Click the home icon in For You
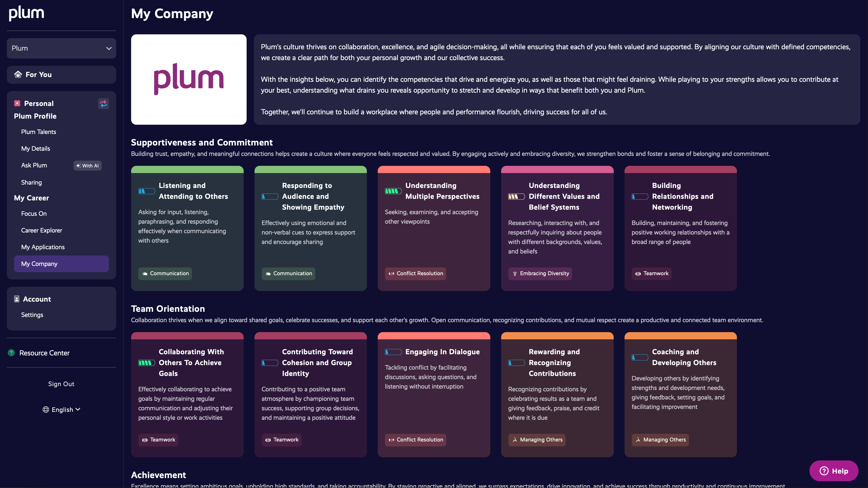Screen dimensions: 868x488 18,74
